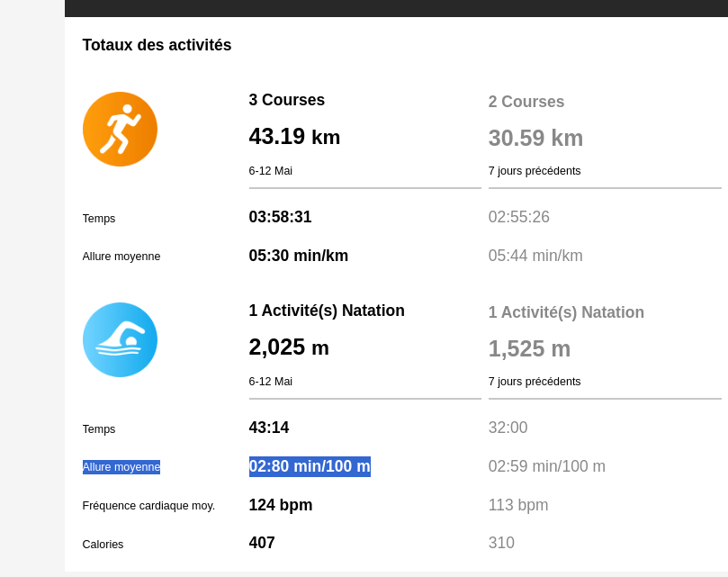The height and width of the screenshot is (577, 728).
Task: Select the 43.19 km distance value
Action: (x=294, y=137)
